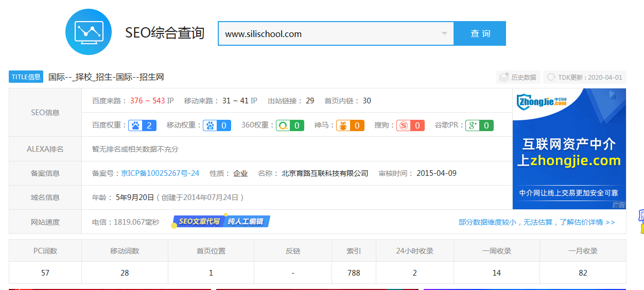Screen dimensions: 644x290
Task: Click the 搜狗 weight badge
Action: click(x=410, y=125)
